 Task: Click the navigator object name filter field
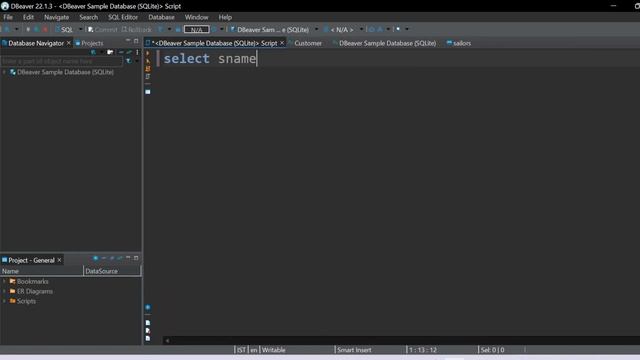61,61
